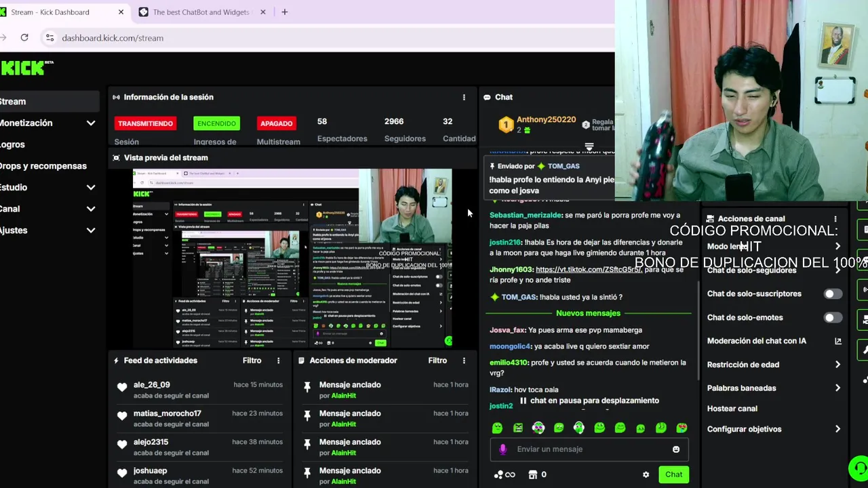The height and width of the screenshot is (488, 868).
Task: Click the ENCENDIDO status badge
Action: coord(216,123)
